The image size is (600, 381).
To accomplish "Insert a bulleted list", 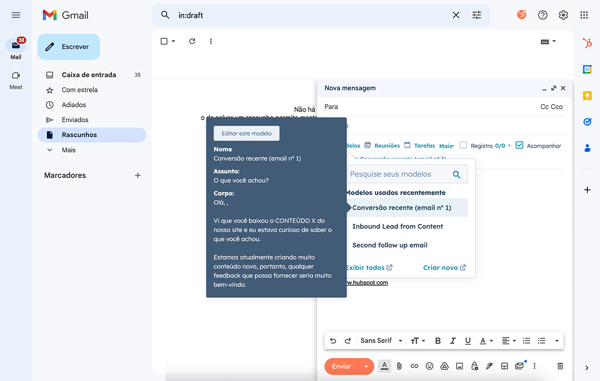I will coord(541,340).
